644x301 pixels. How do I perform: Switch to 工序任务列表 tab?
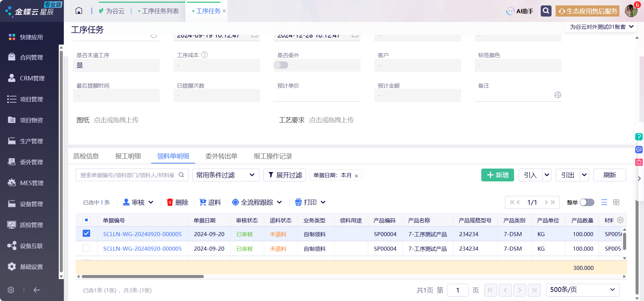pyautogui.click(x=158, y=11)
